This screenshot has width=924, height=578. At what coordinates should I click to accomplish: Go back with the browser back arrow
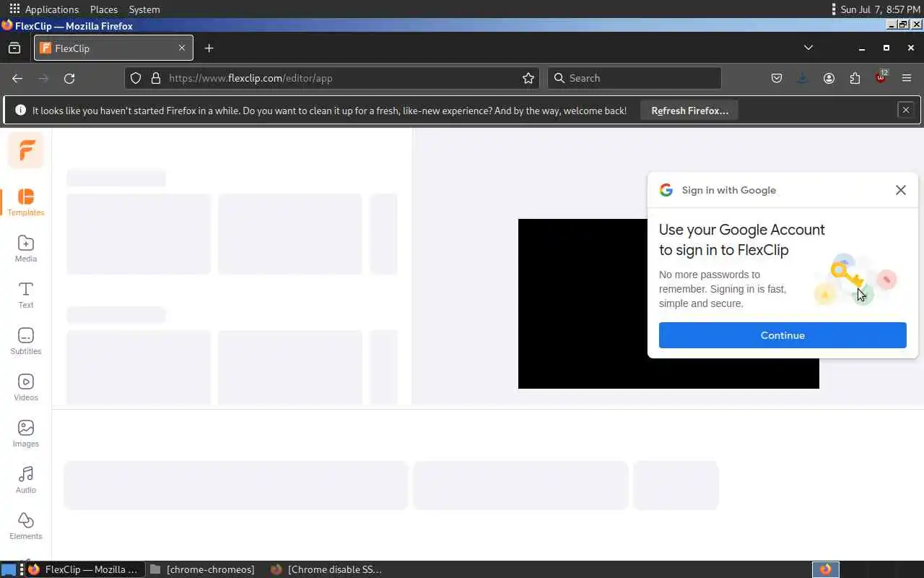tap(17, 78)
